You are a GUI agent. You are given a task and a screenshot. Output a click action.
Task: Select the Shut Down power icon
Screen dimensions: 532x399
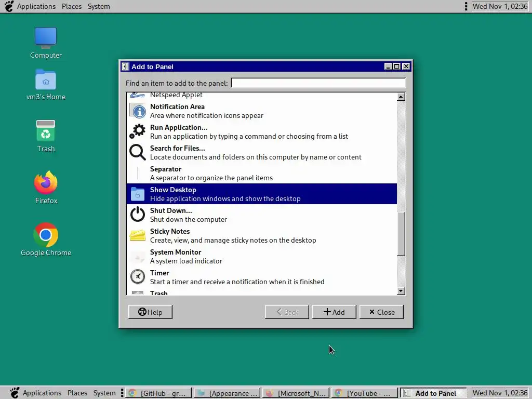pyautogui.click(x=137, y=215)
